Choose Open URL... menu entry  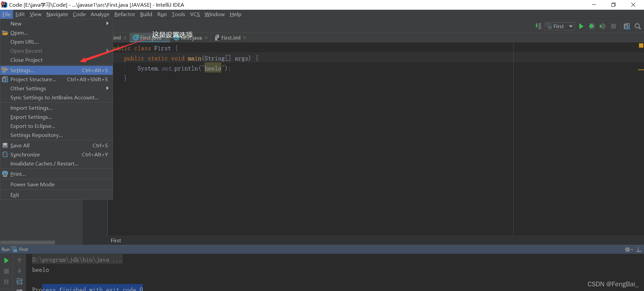56,42
